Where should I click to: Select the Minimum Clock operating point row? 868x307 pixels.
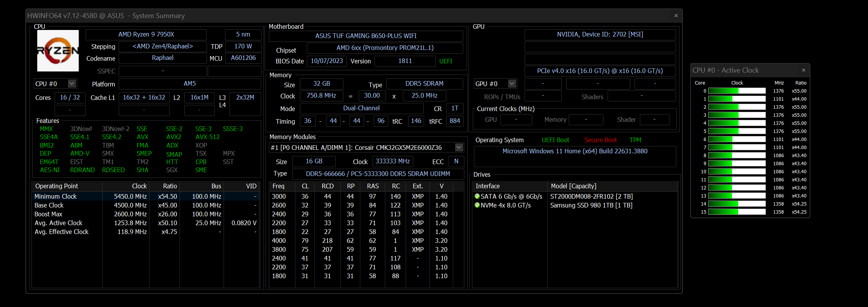pos(146,196)
